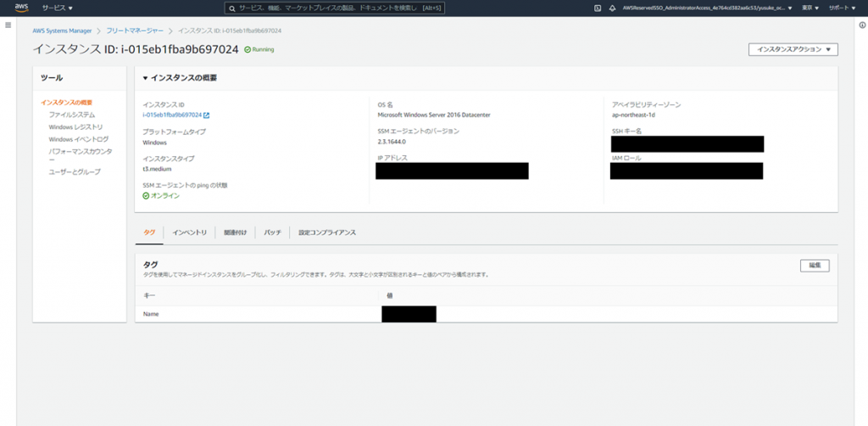This screenshot has height=426, width=868.
Task: Open the AWS home logo
Action: 21,8
